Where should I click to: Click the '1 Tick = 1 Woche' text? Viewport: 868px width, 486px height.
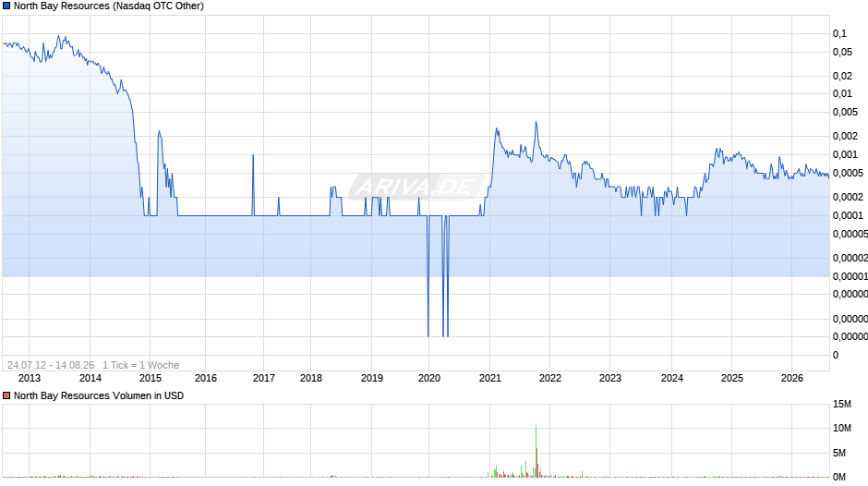(140, 365)
